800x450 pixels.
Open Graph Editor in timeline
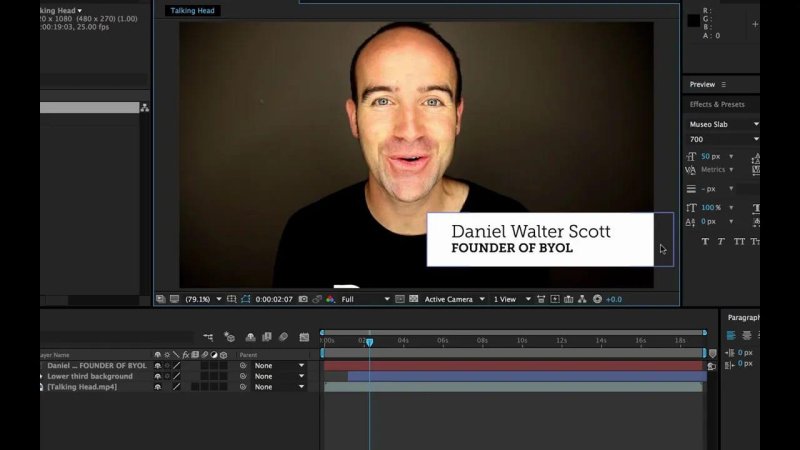[x=304, y=337]
